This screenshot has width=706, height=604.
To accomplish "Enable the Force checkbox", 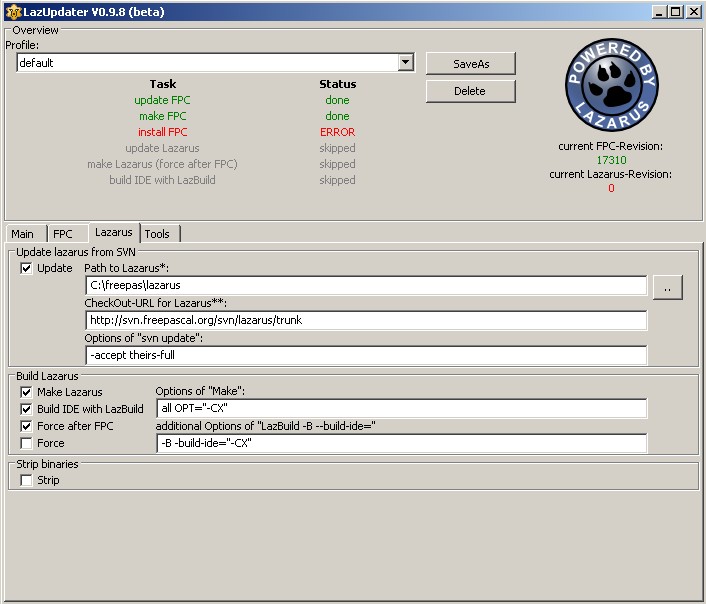I will 26,443.
